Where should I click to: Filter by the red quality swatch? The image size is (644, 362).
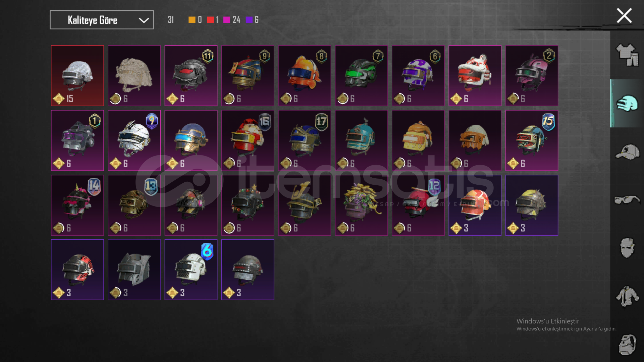210,20
